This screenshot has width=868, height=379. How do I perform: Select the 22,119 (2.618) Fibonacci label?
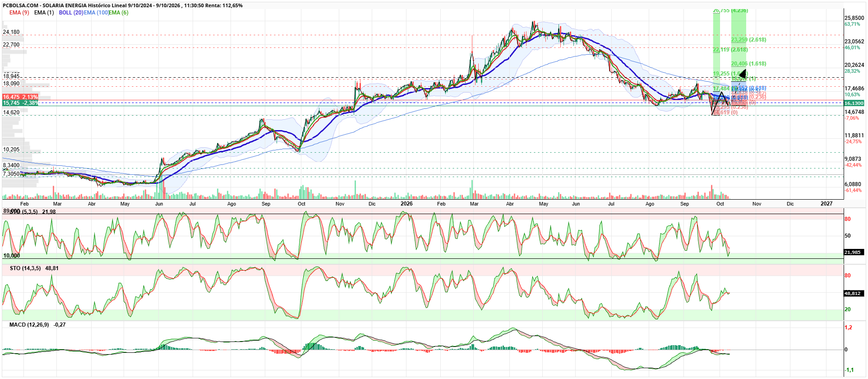point(730,50)
